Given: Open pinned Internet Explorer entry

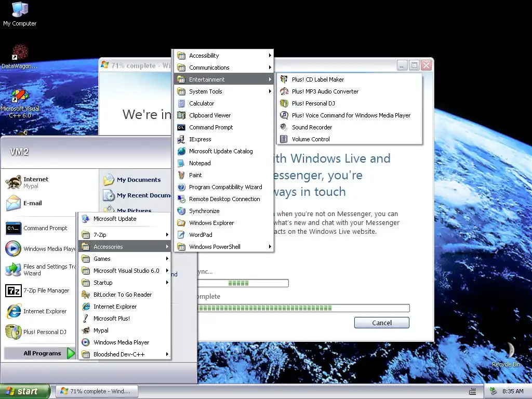Looking at the screenshot, I should coord(40,311).
